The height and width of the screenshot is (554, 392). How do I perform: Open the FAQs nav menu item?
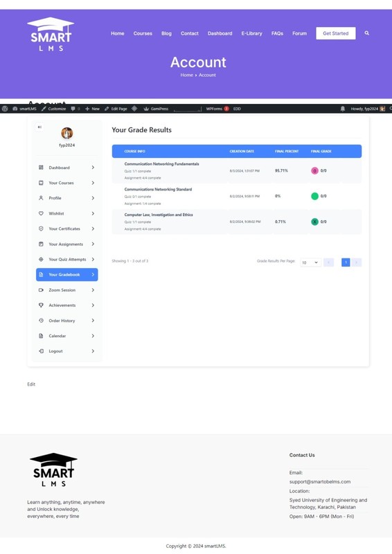(x=277, y=33)
